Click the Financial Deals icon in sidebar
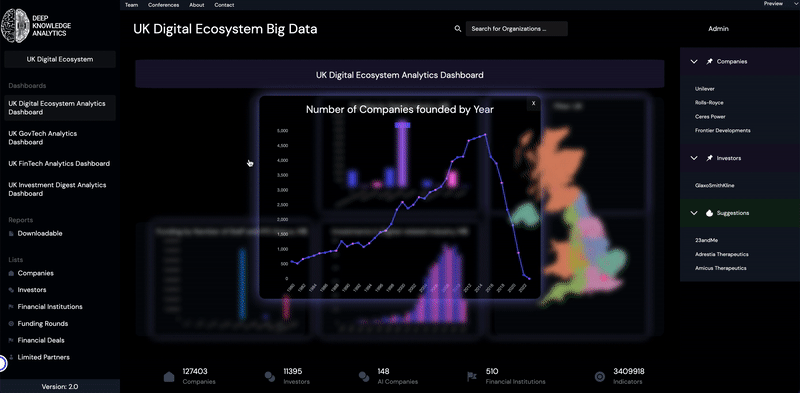 11,340
